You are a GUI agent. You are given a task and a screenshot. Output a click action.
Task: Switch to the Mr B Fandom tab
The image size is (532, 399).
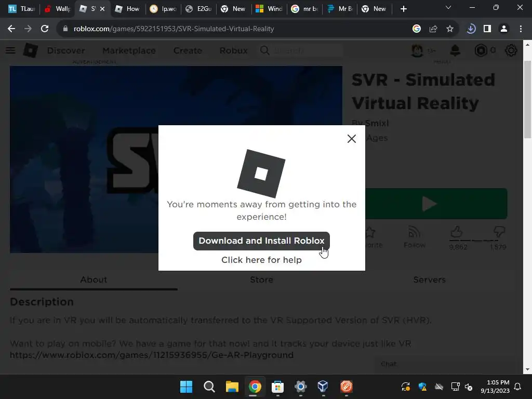340,9
